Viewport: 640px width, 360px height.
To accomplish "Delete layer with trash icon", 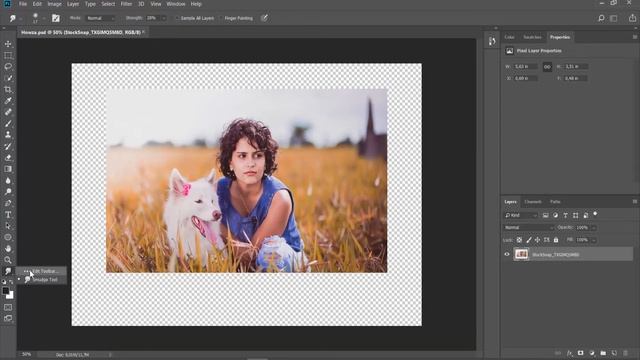I will tap(625, 353).
